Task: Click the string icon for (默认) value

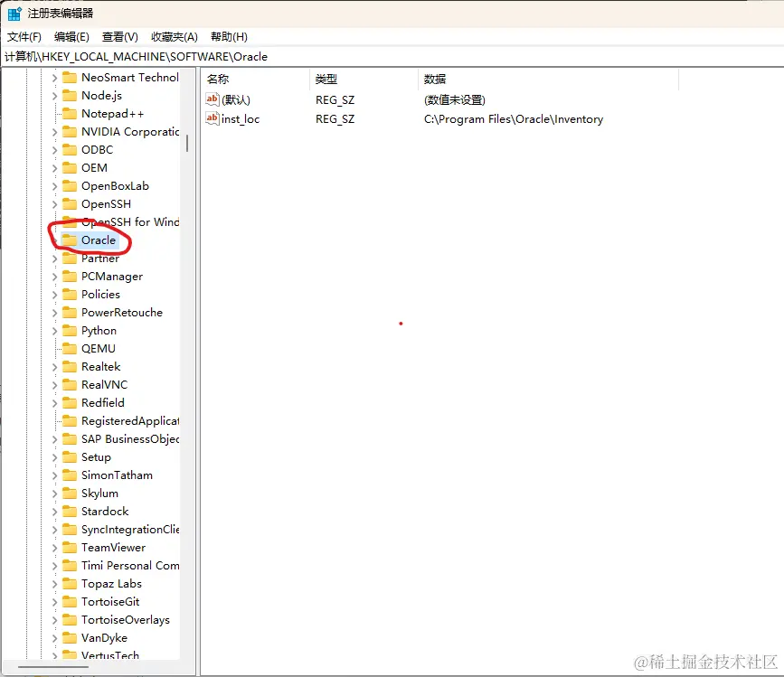Action: coord(212,99)
